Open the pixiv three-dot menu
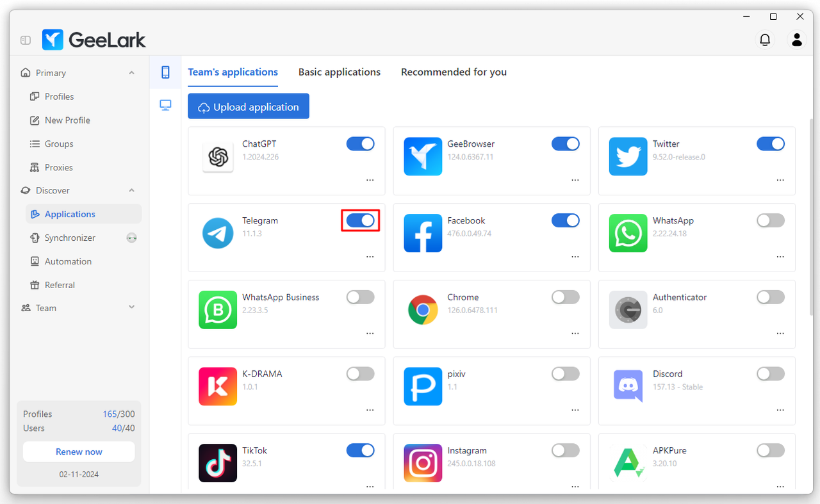Viewport: 820px width, 504px height. pos(575,410)
